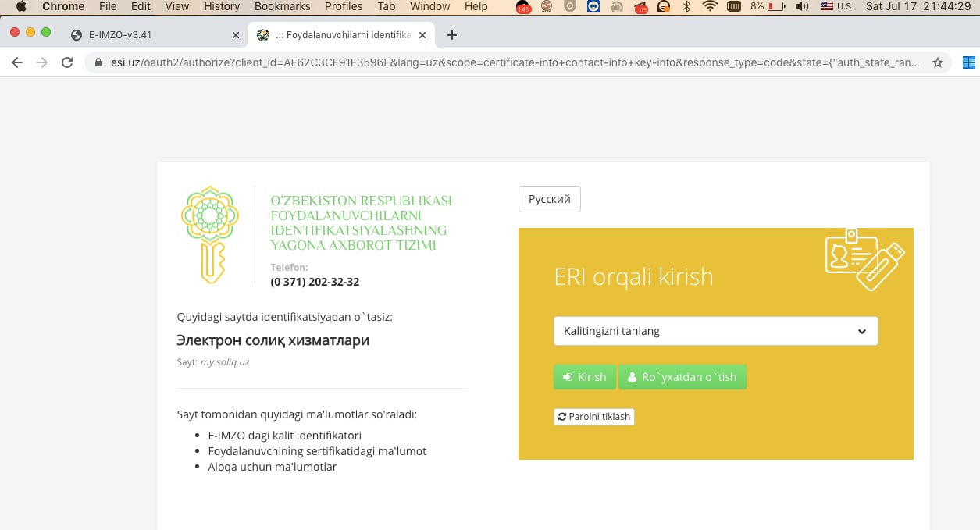The image size is (980, 530).
Task: Open the History menu
Action: point(222,6)
